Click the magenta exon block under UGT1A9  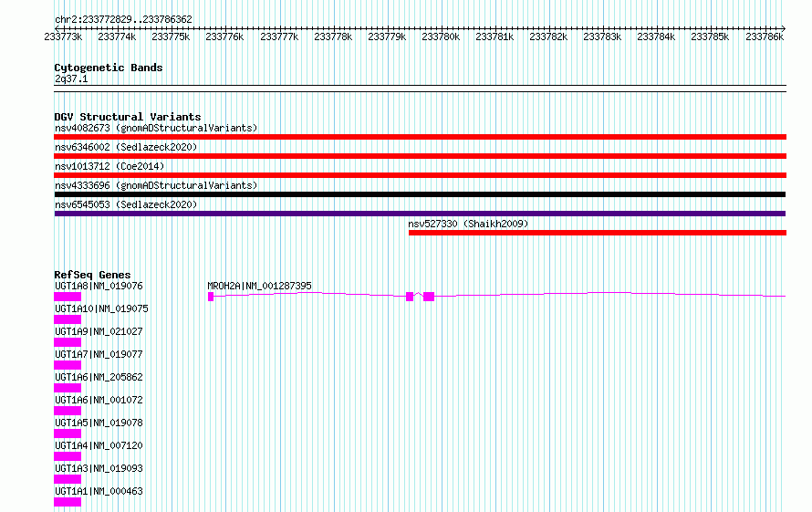tap(68, 342)
